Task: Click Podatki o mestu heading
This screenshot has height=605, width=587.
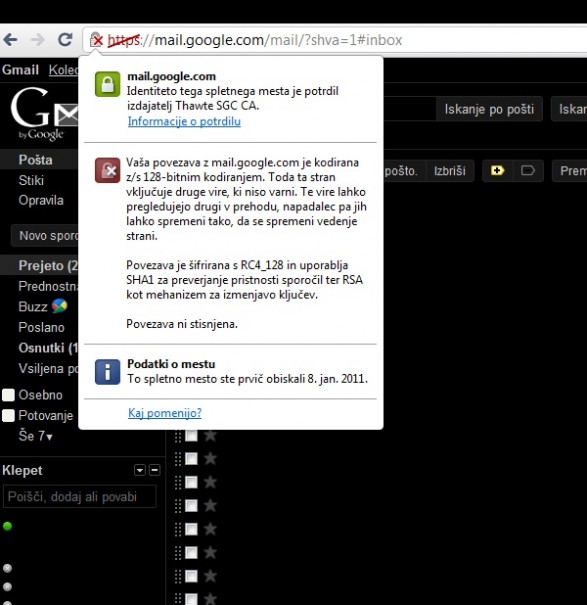Action: pyautogui.click(x=171, y=364)
